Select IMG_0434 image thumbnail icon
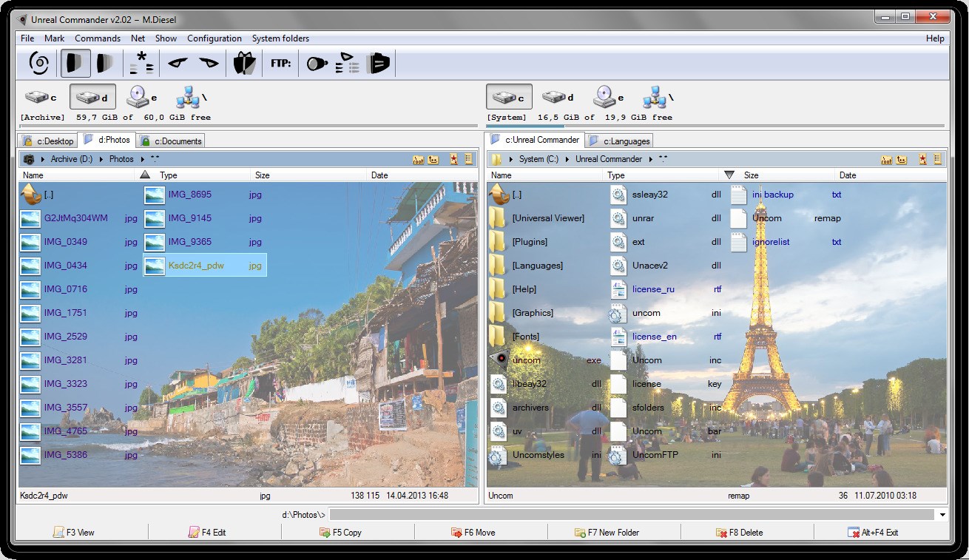 click(x=30, y=266)
